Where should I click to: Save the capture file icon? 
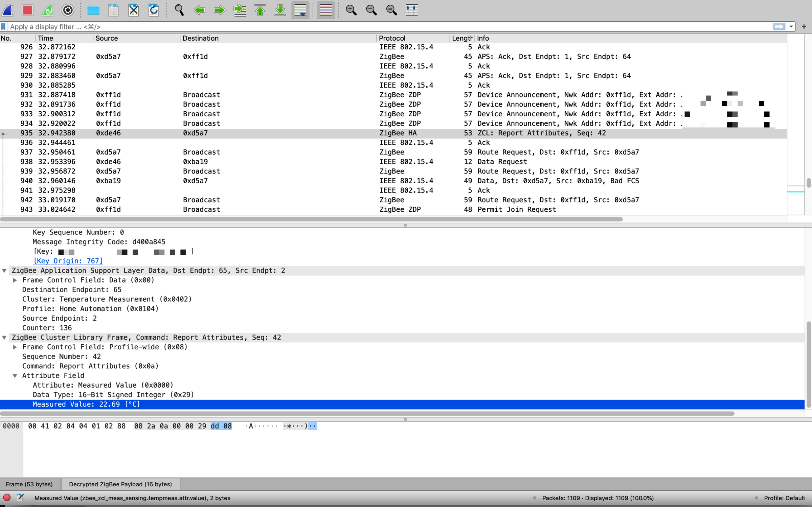click(x=113, y=10)
